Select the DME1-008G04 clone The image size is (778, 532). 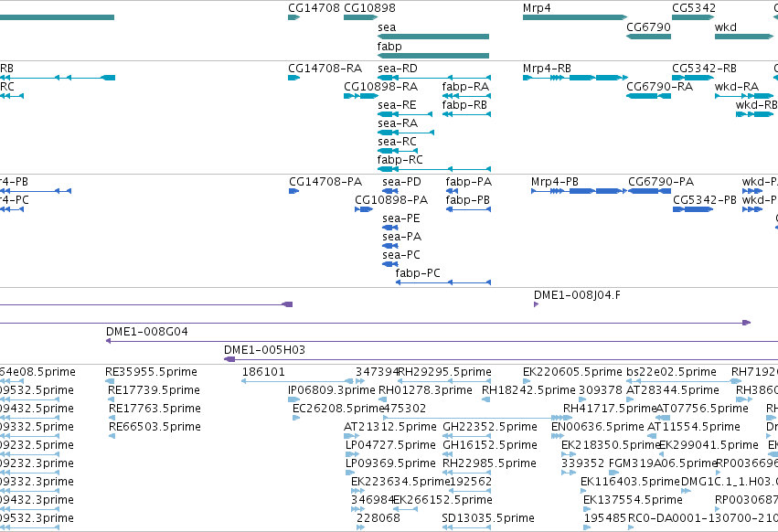[442, 342]
